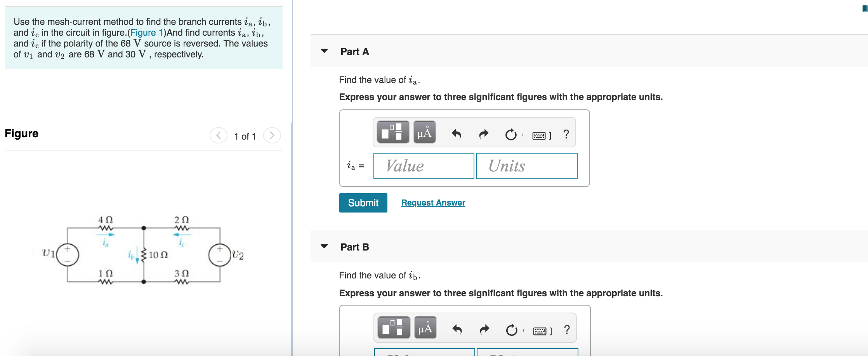
Task: Show the Part B help question mark
Action: coord(566,328)
